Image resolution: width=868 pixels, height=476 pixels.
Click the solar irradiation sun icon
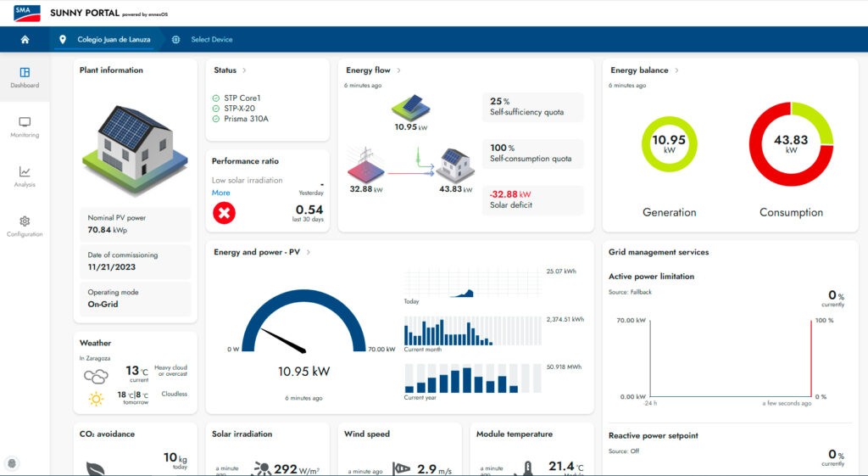[262, 469]
